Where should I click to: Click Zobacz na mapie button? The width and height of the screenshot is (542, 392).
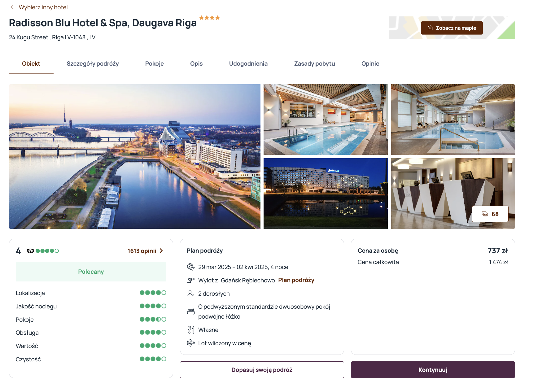[x=452, y=28]
